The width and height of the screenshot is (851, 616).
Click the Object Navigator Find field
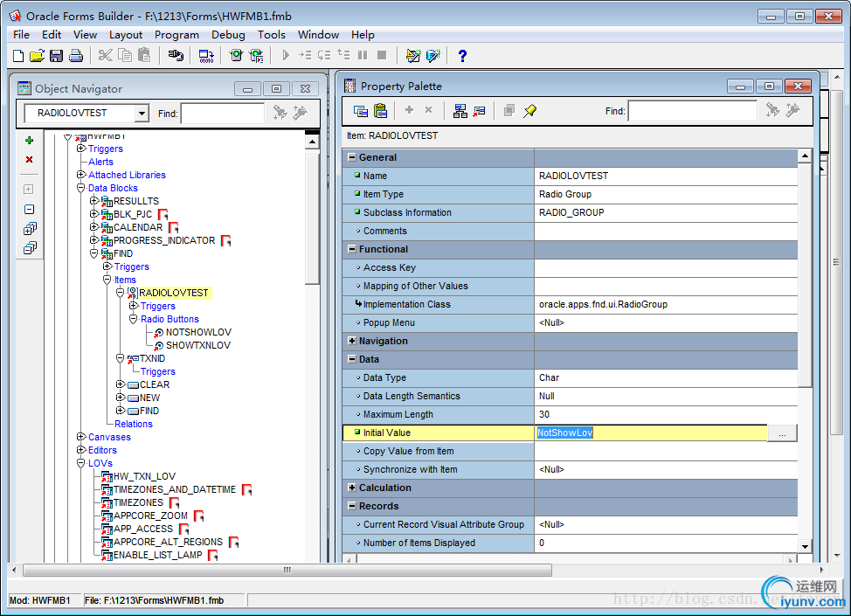[x=223, y=113]
